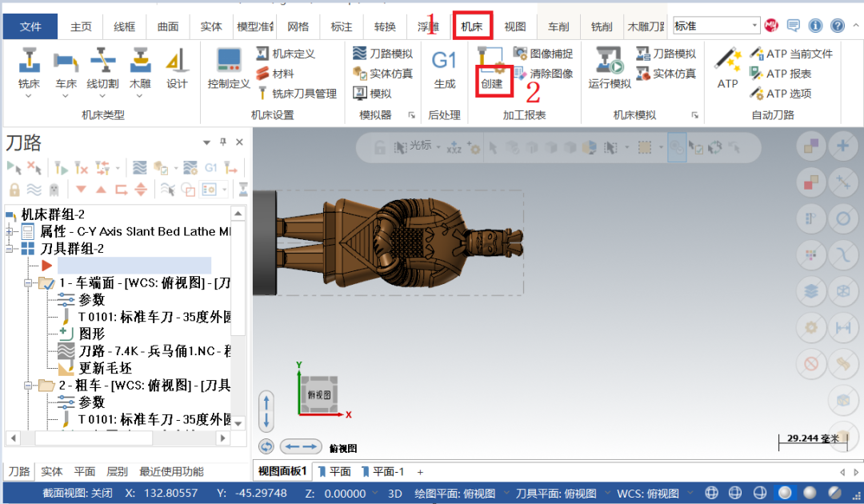Toggle 3D mode in status bar
The height and width of the screenshot is (504, 864).
tap(395, 493)
